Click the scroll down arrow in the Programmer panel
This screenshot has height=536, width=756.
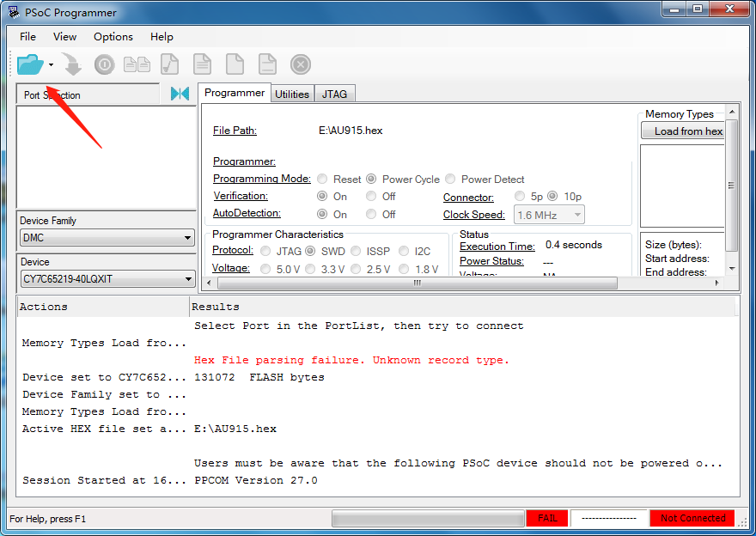point(732,269)
